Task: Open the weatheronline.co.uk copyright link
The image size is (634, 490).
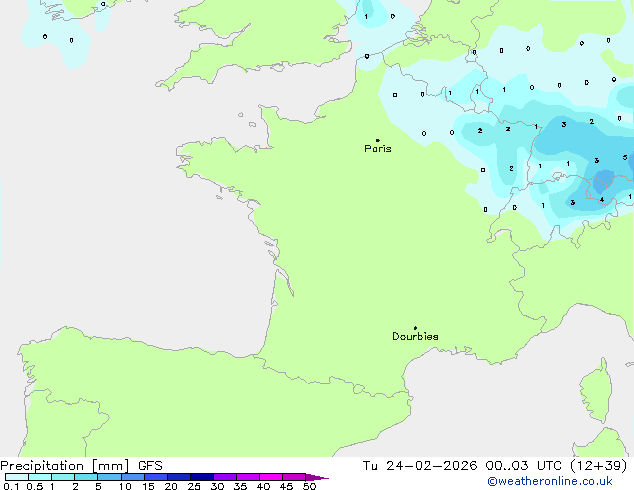Action: [550, 481]
